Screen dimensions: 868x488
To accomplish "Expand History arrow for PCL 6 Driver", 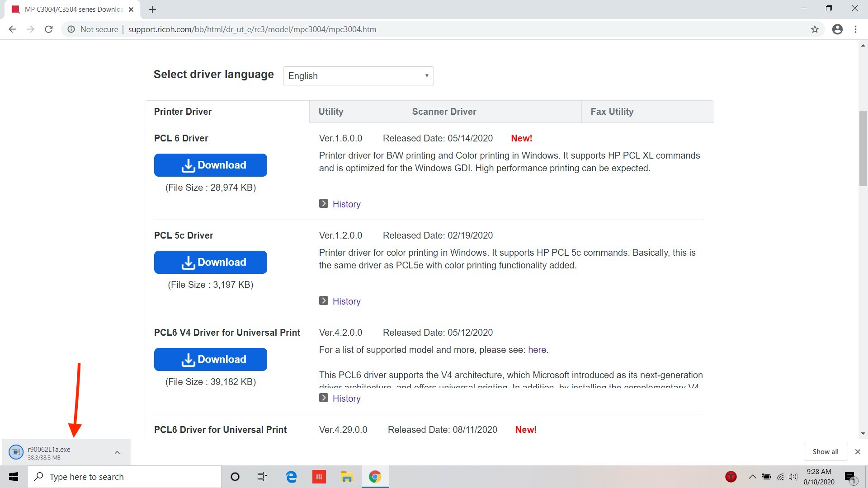I will coord(324,204).
